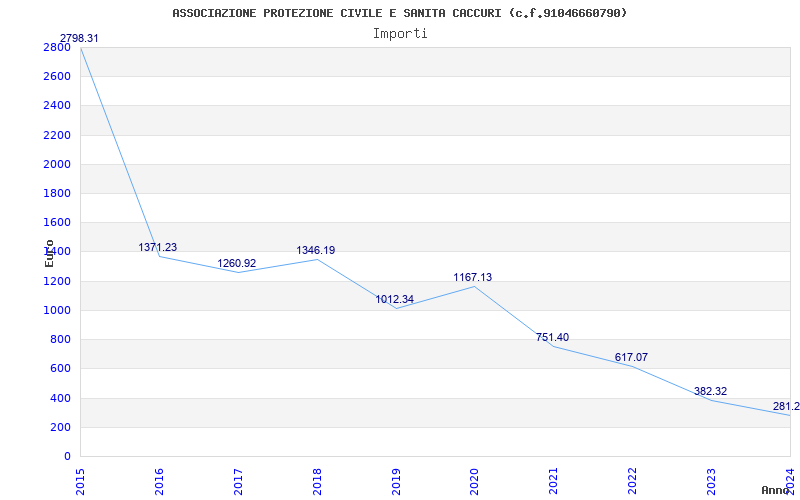
Task: Click the y-axis tick 2800
Action: [x=57, y=47]
